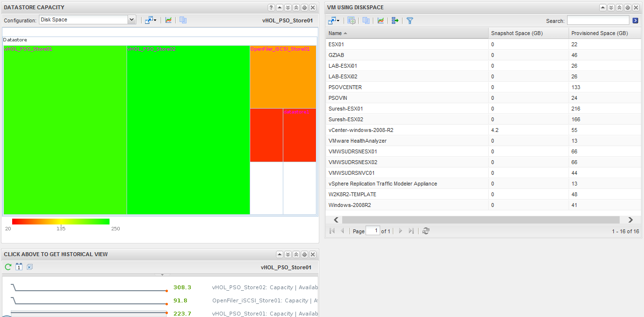Refresh the historical view widget

pos(8,267)
